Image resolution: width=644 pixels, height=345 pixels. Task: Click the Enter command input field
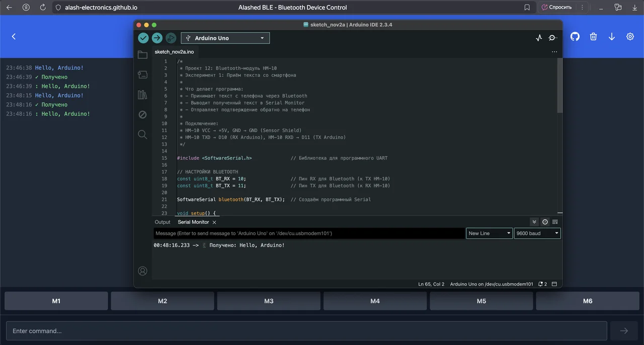click(x=306, y=331)
